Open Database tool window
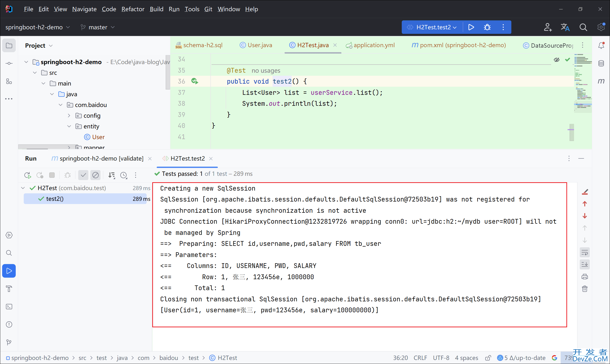The width and height of the screenshot is (610, 364). tap(601, 63)
